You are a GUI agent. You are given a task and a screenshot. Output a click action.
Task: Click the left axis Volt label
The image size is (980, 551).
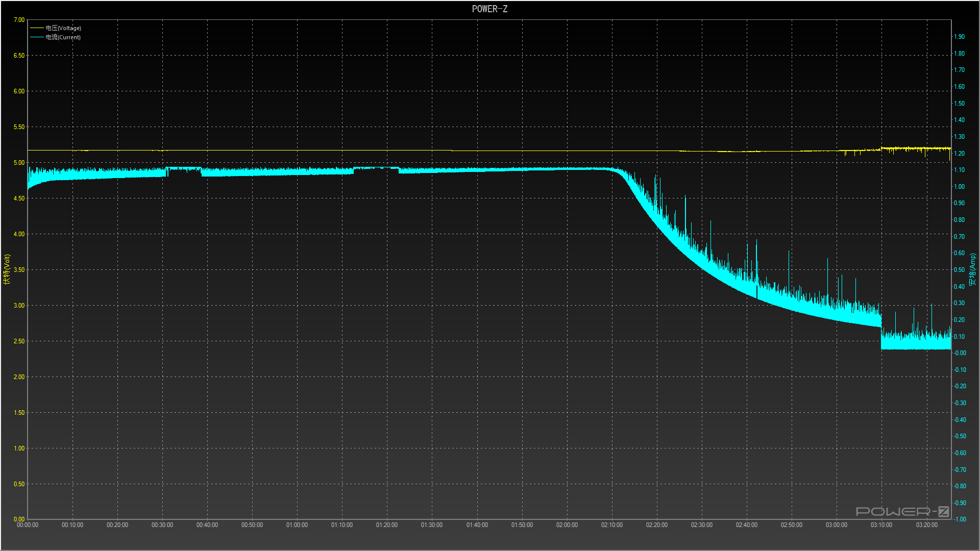[x=7, y=269]
